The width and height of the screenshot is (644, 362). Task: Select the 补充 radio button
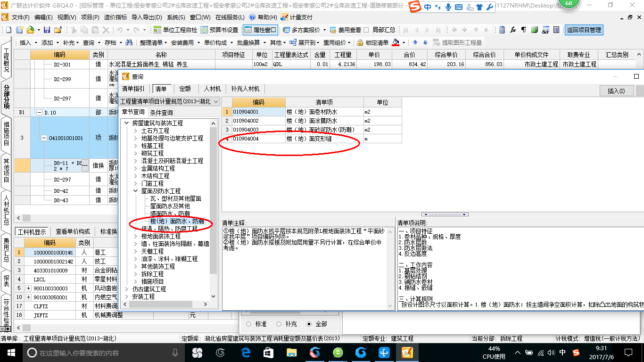pos(279,324)
